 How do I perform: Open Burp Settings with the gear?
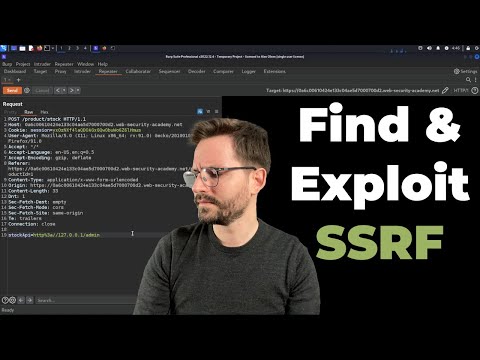point(466,71)
